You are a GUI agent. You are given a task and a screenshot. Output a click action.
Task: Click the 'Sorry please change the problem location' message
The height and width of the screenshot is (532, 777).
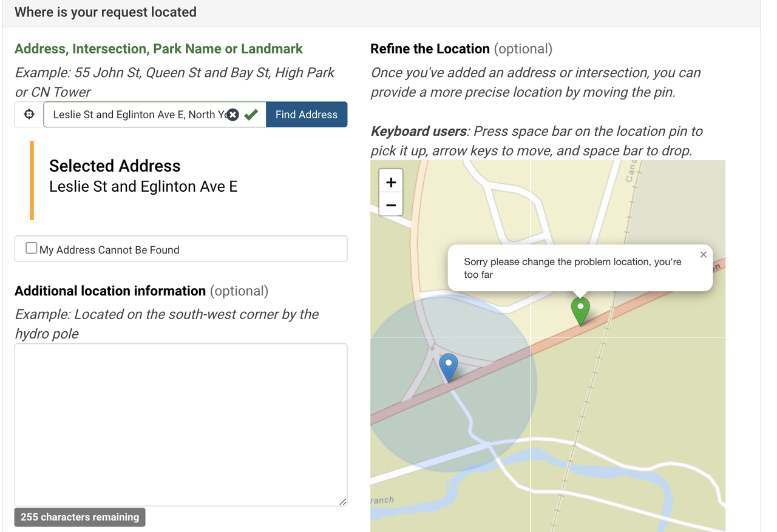(x=572, y=268)
